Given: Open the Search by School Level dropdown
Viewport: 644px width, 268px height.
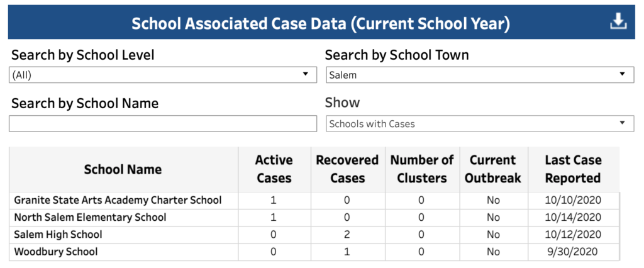Looking at the screenshot, I should (x=163, y=75).
